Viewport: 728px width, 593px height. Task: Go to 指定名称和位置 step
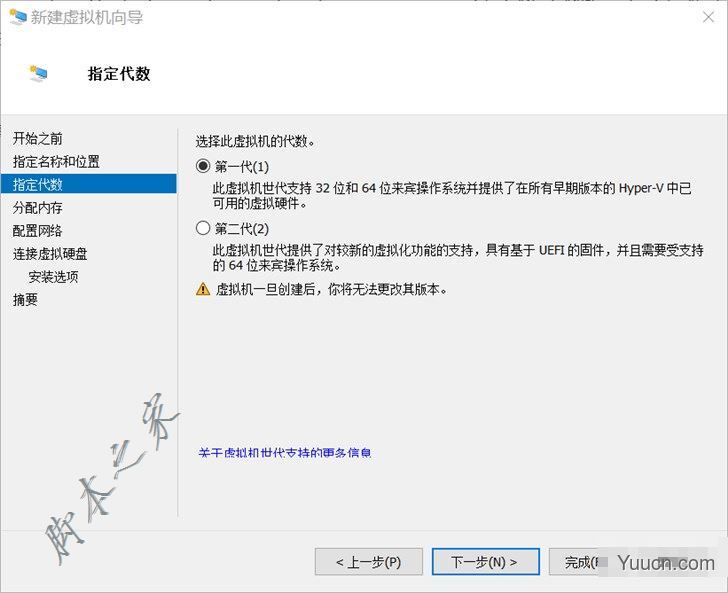pyautogui.click(x=56, y=162)
